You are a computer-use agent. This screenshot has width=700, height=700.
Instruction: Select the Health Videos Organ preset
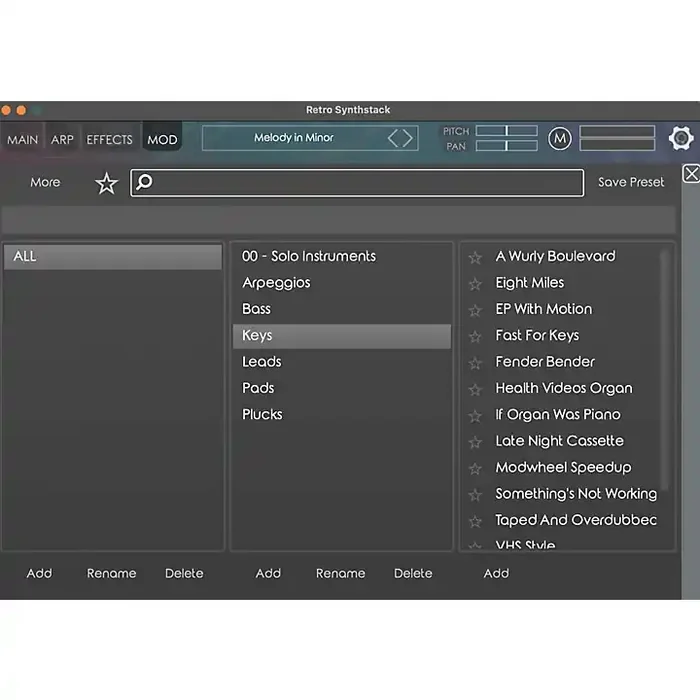click(x=564, y=388)
